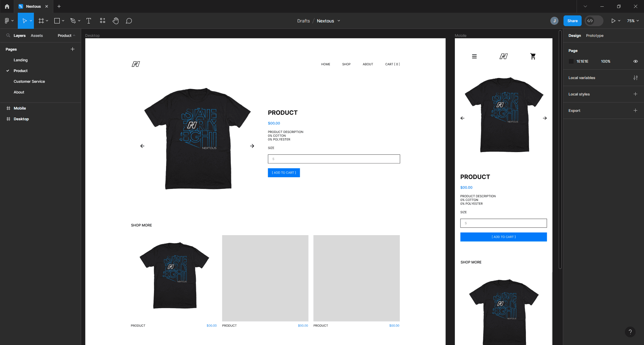
Task: Collapse the Product pages list
Action: coord(66,36)
